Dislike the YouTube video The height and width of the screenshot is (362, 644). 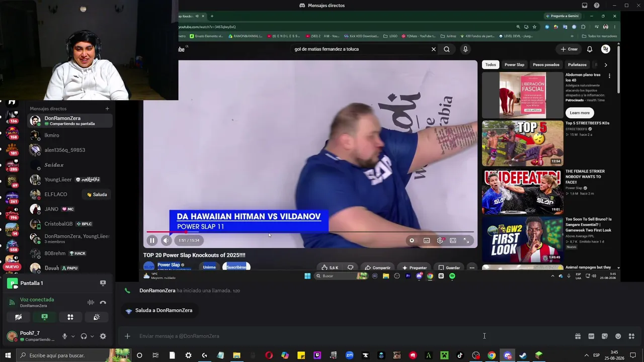[350, 267]
